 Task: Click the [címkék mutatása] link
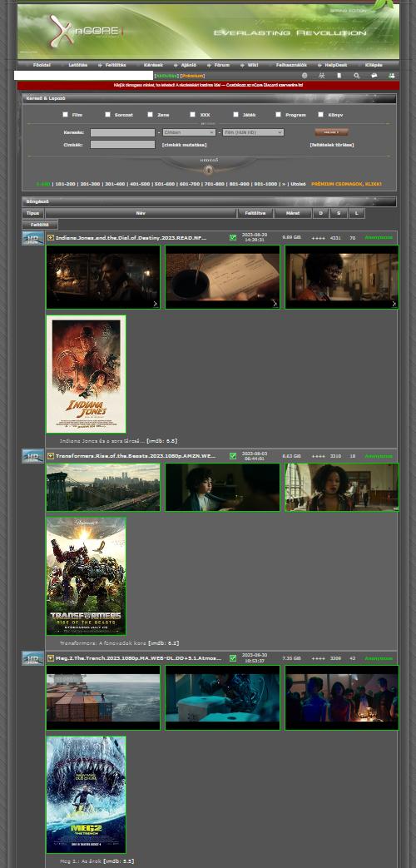pos(184,145)
